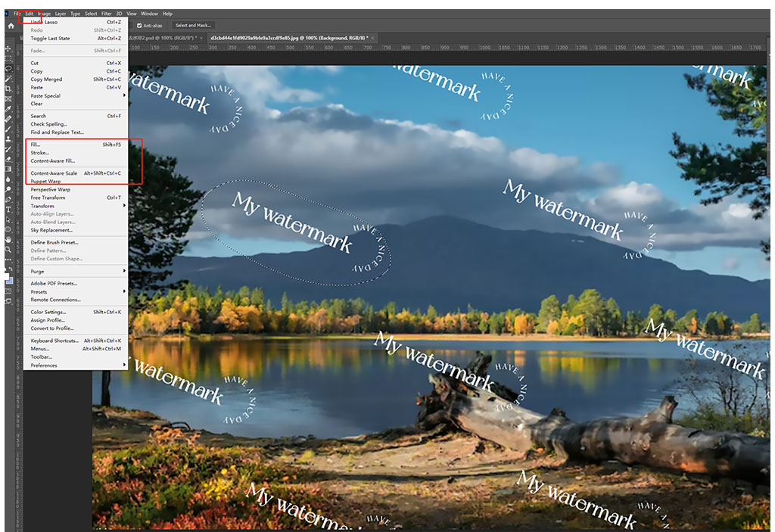Choose Fill... from Edit menu
Viewport: 775px width, 532px height.
(x=76, y=145)
